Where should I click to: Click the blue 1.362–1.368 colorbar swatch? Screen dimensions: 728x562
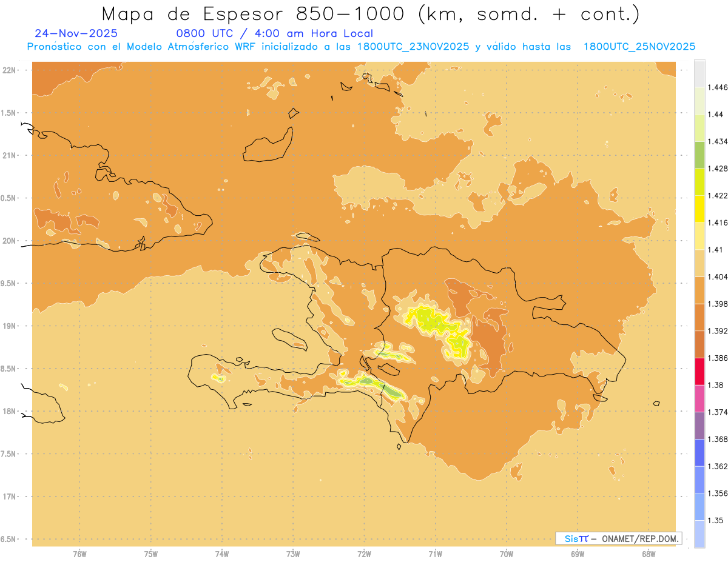tap(699, 452)
